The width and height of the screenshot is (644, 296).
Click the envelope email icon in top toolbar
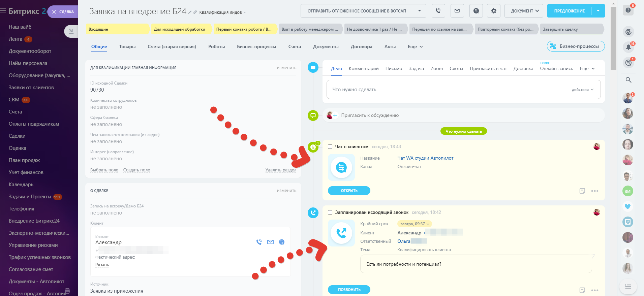click(x=457, y=11)
